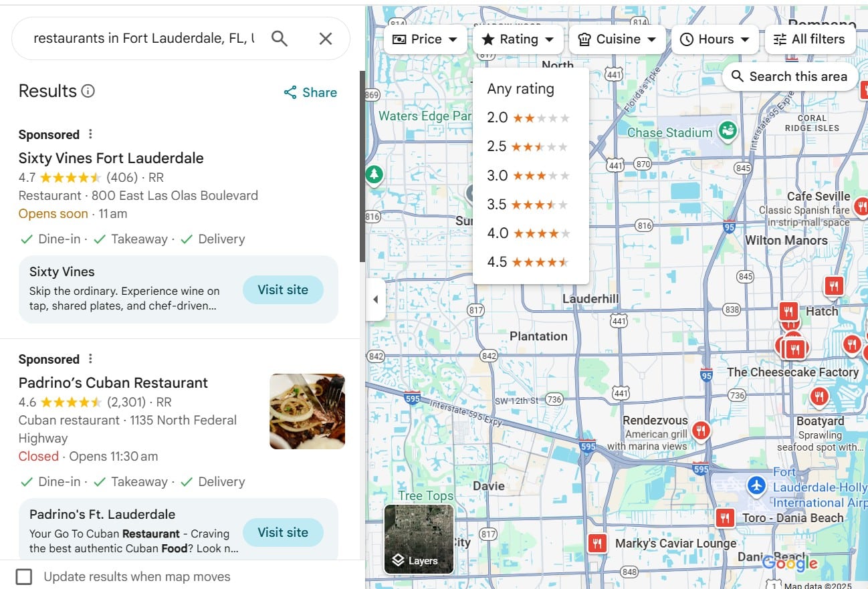Select the 2.0 stars rating option
Screen dimensions: 868x589
(x=531, y=118)
